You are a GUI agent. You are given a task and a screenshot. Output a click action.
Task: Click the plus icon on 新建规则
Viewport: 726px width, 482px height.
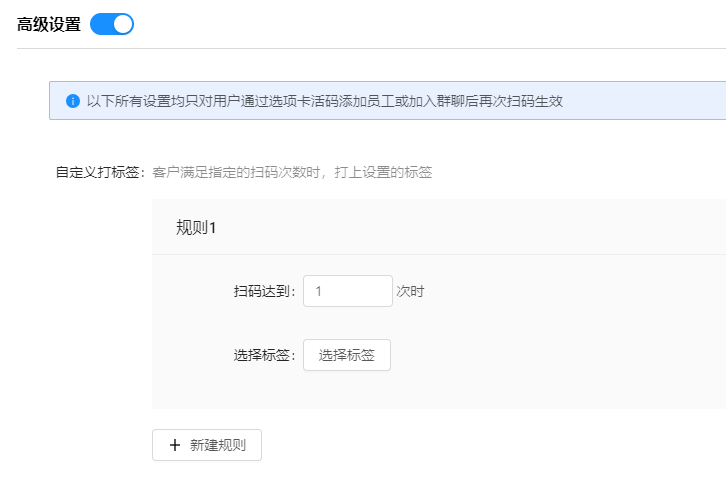tap(175, 445)
